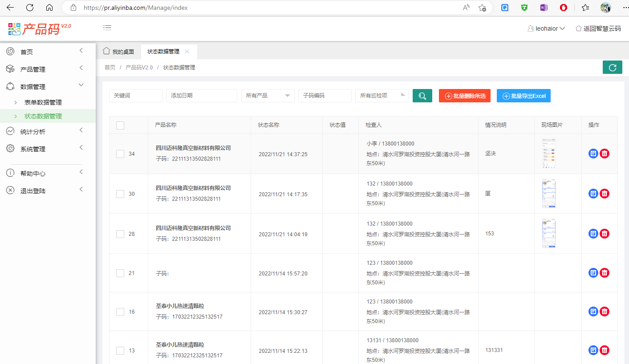Tick the checkbox for row 34
Viewport: 629px width, 364px height.
coord(120,154)
